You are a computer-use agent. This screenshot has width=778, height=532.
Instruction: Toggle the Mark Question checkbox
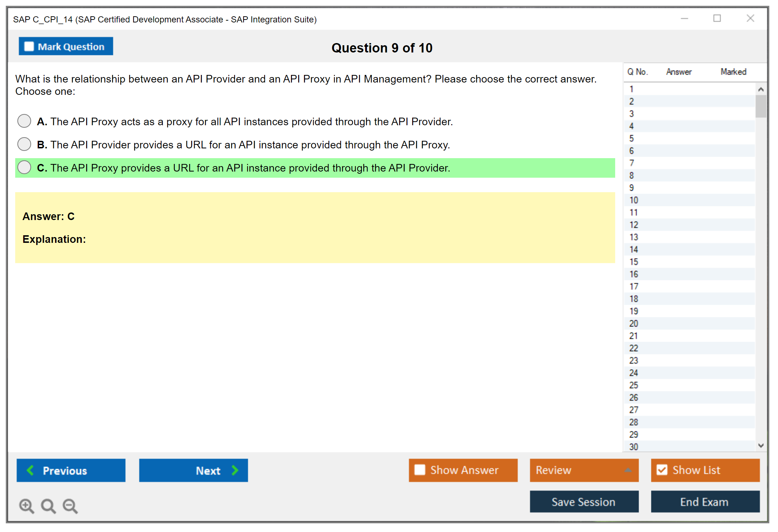29,47
